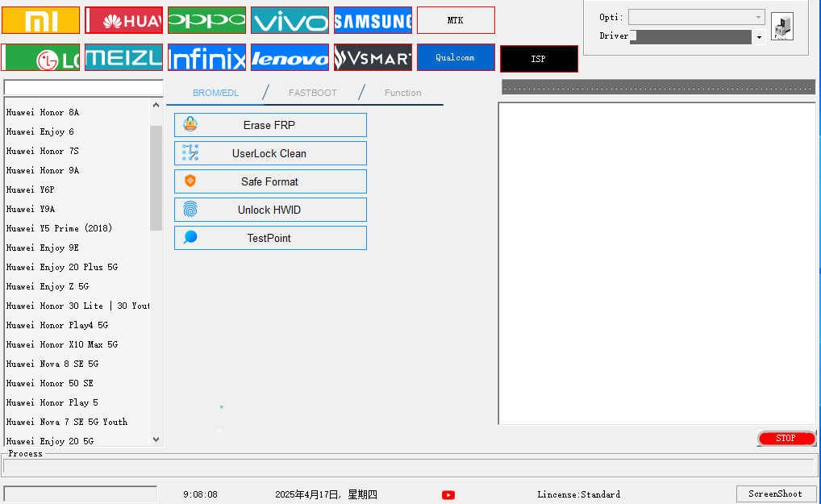Image resolution: width=821 pixels, height=504 pixels.
Task: Open the Samsung brand section
Action: click(373, 20)
